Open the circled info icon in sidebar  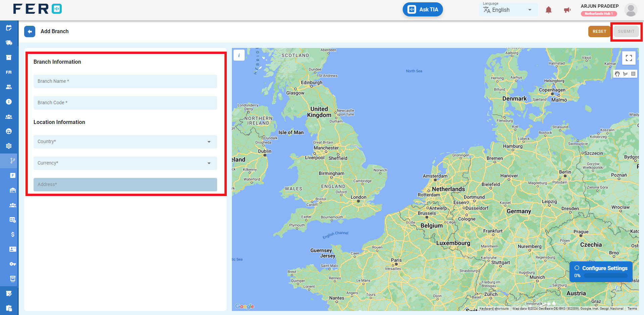pos(9,102)
